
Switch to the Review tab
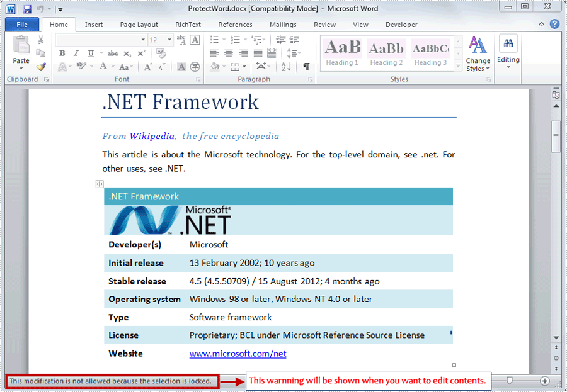[324, 25]
